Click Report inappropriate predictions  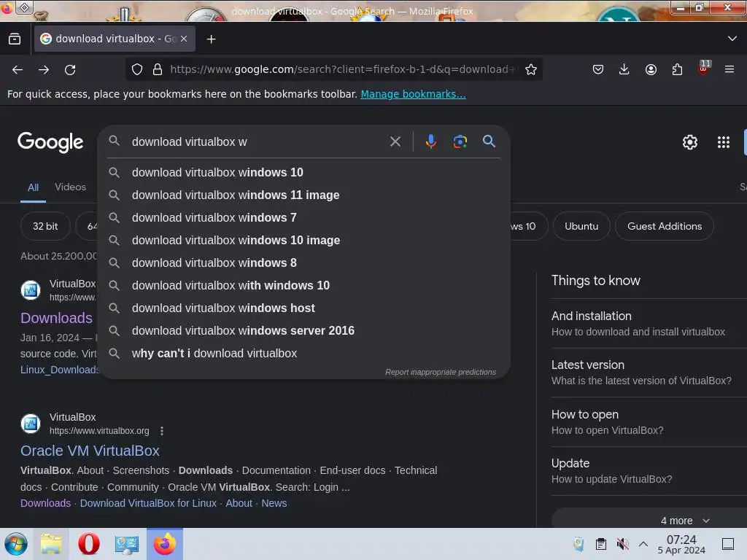[x=440, y=372]
